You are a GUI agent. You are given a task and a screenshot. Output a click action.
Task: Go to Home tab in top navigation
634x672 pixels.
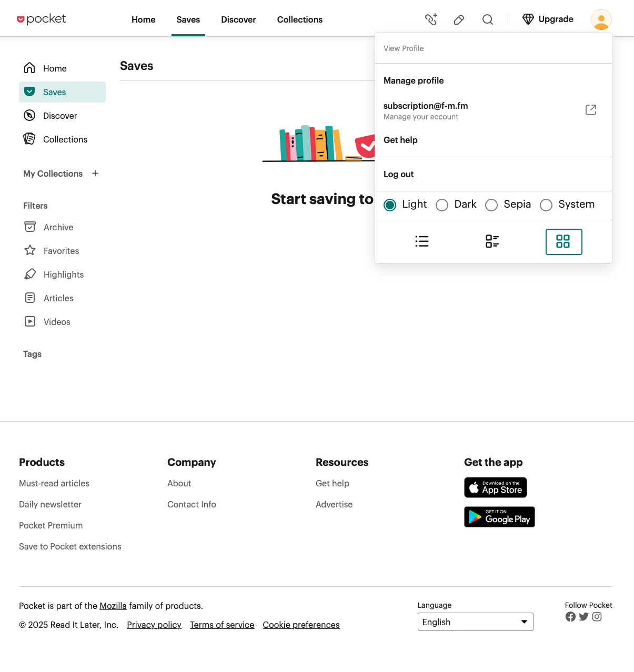pyautogui.click(x=144, y=19)
